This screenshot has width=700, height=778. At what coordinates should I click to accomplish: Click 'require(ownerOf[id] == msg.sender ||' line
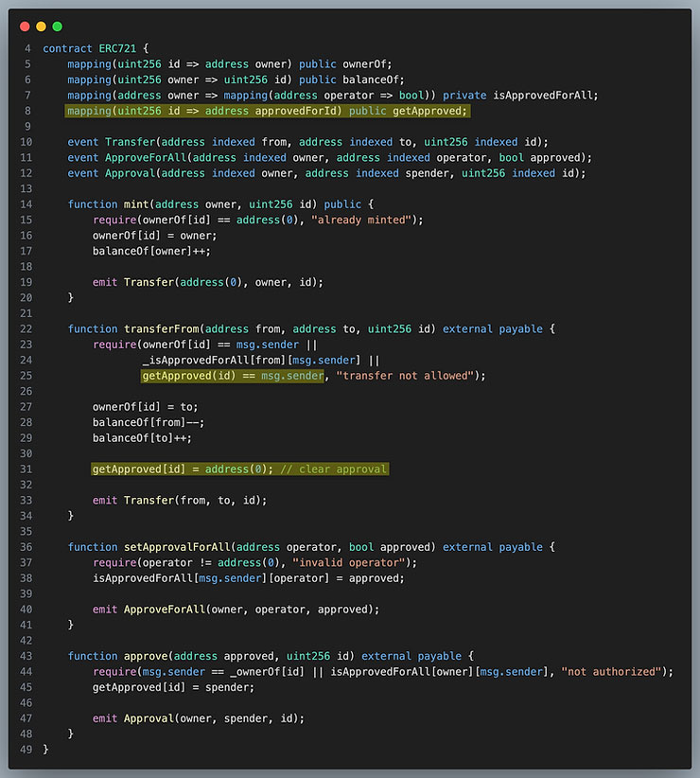(x=204, y=345)
